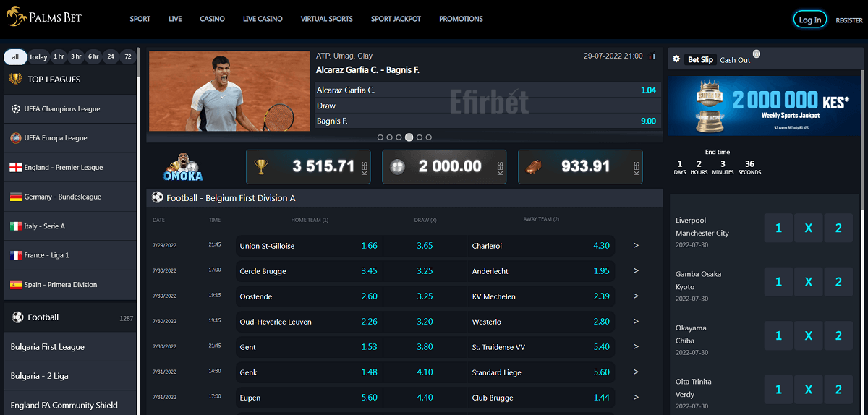Expand more markets for Gent match
868x415 pixels.
636,347
